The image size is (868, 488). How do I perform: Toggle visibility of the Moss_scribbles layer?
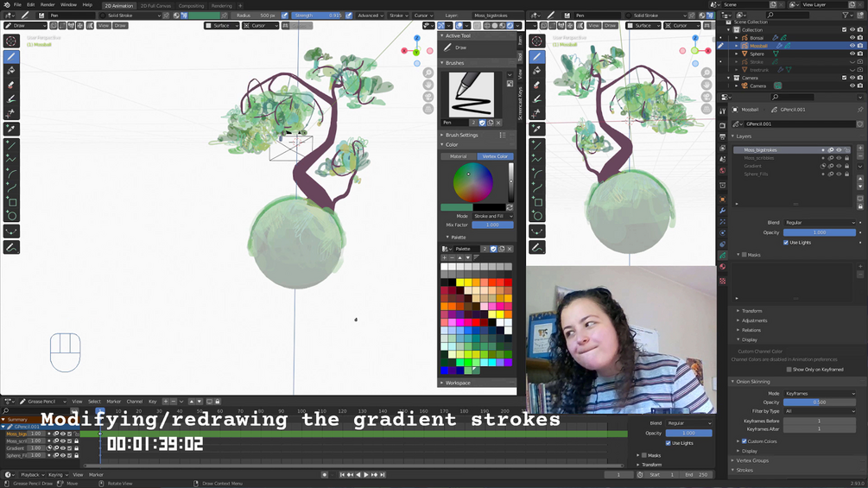pos(839,158)
